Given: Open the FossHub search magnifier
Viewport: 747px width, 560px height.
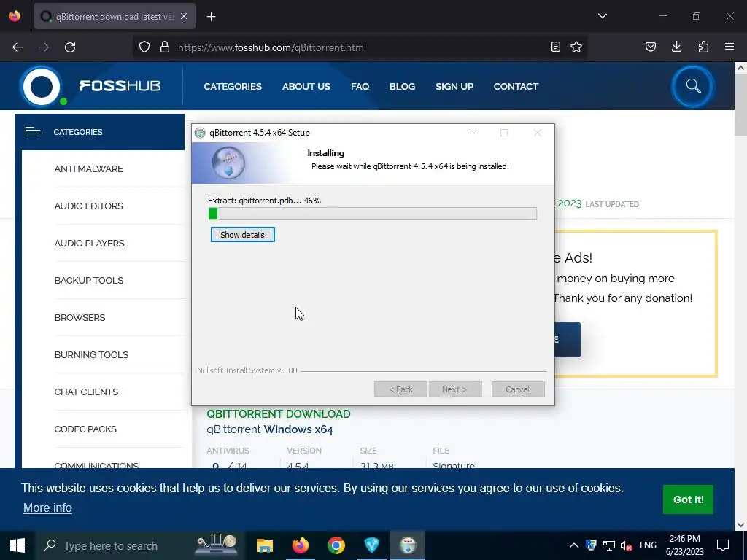Looking at the screenshot, I should pos(693,86).
